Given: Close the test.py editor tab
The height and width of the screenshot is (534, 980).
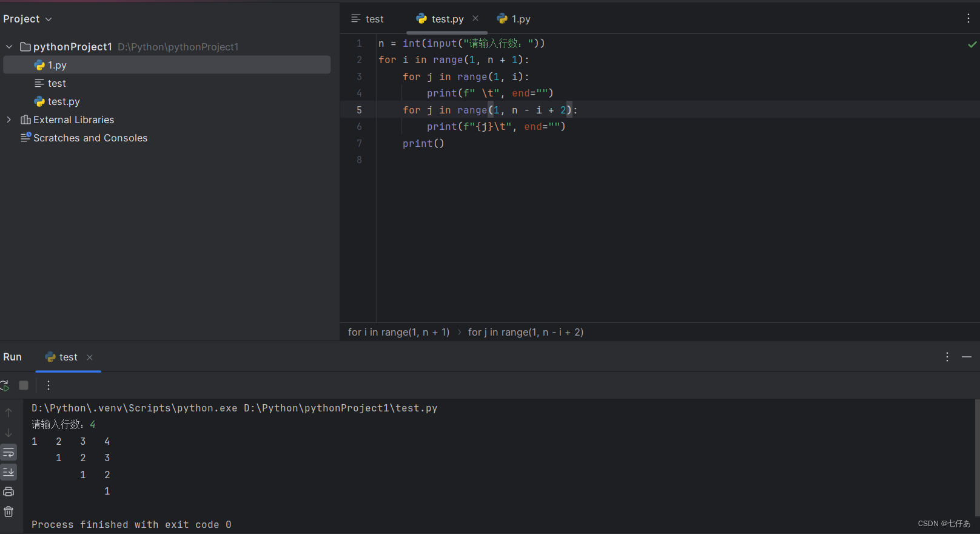Looking at the screenshot, I should (475, 19).
